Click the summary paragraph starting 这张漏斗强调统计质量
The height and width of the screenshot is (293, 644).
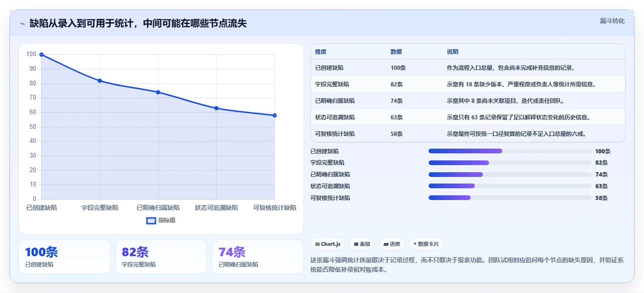(467, 266)
